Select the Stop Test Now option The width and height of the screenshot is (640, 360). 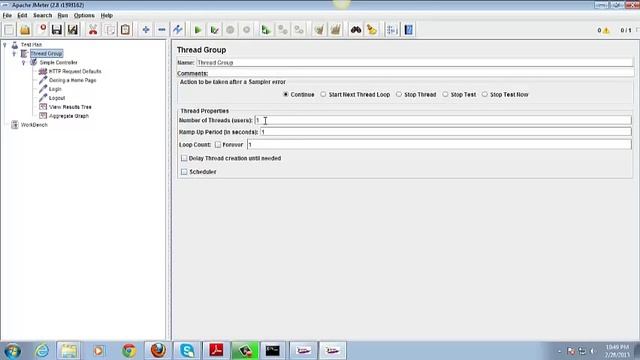tap(484, 94)
